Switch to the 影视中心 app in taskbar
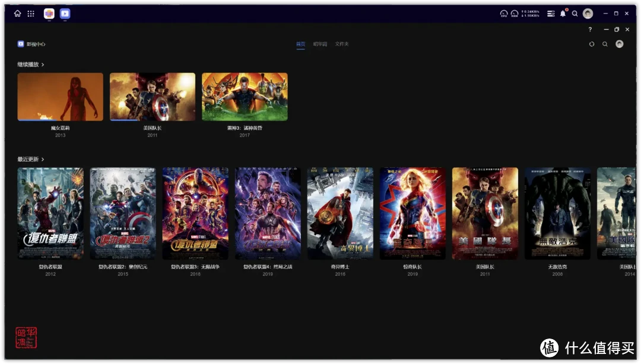 (65, 14)
